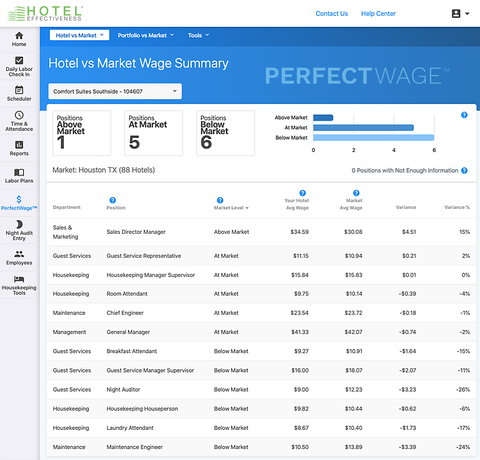480x460 pixels.
Task: Open the Home sidebar icon
Action: [x=19, y=35]
